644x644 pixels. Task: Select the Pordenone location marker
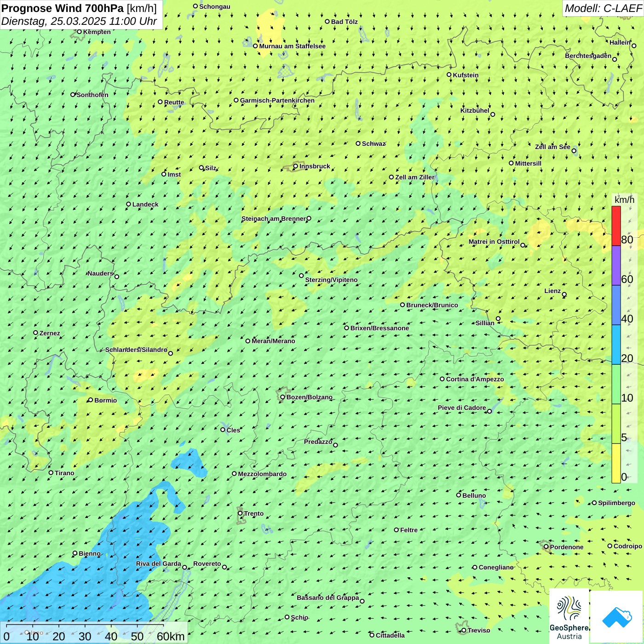click(x=546, y=546)
